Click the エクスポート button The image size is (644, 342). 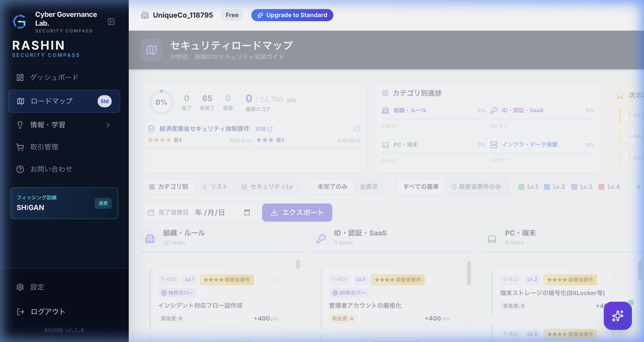pyautogui.click(x=297, y=213)
